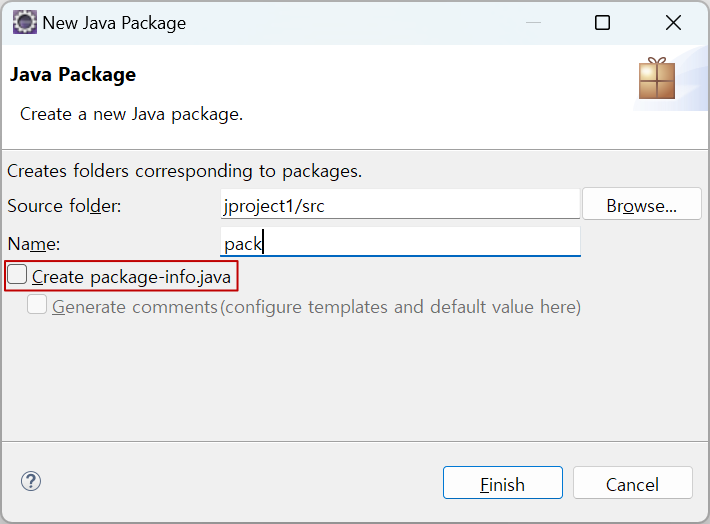Click the Eclipse icon in the title bar
Screen dimensions: 710x524
click(x=24, y=22)
